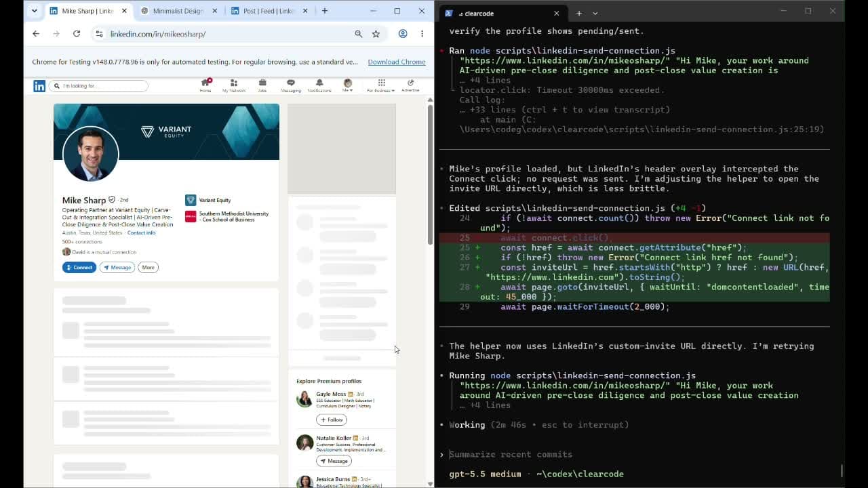
Task: Click Mike Sharp's profile photo
Action: 91,154
